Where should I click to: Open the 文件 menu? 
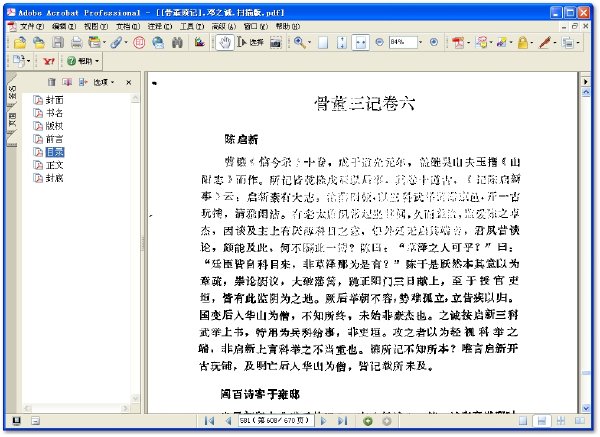tap(32, 26)
